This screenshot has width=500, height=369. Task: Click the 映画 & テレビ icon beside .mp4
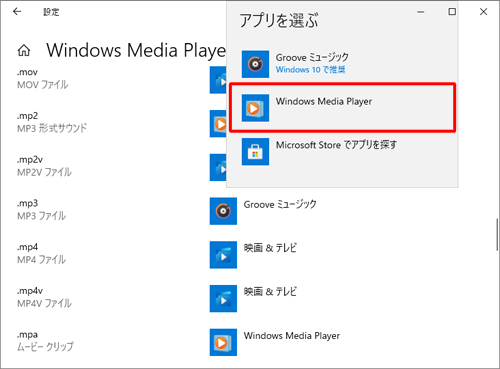pyautogui.click(x=223, y=255)
